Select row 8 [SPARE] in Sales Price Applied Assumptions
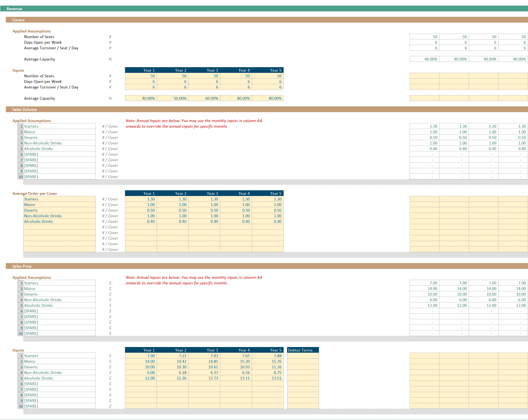Screen dimensions: 528x420 (x=59, y=322)
